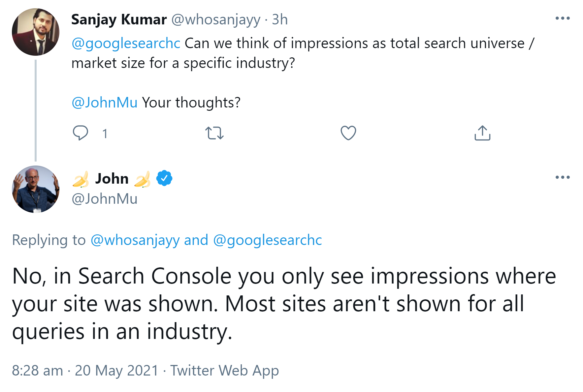583x392 pixels.
Task: Expand the ellipsis menu beside John's reply
Action: (562, 177)
